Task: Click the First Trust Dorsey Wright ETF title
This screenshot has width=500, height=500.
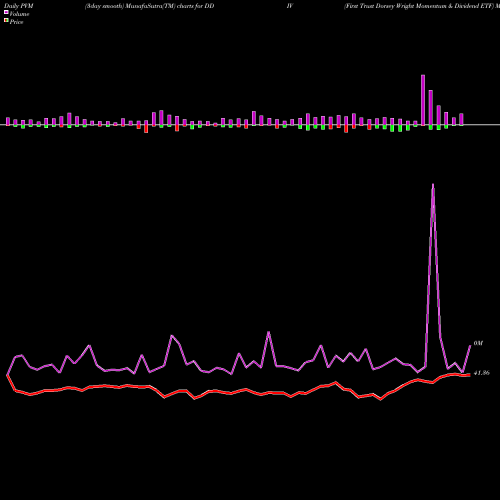Action: tap(422, 6)
